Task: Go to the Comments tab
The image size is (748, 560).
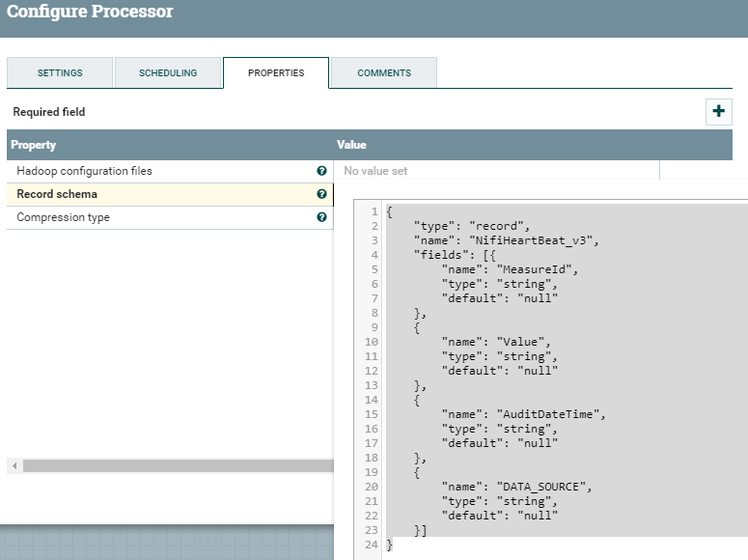Action: point(384,73)
